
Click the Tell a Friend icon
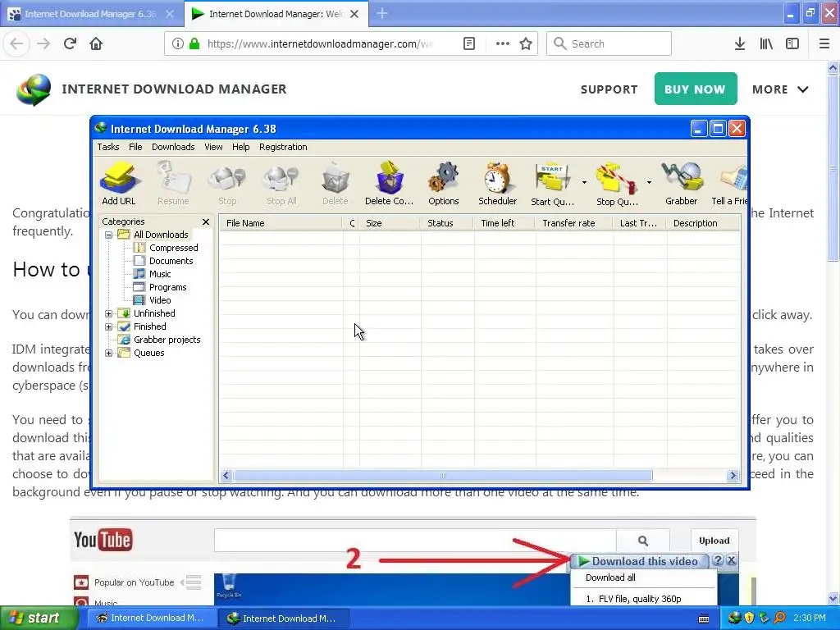pyautogui.click(x=729, y=183)
